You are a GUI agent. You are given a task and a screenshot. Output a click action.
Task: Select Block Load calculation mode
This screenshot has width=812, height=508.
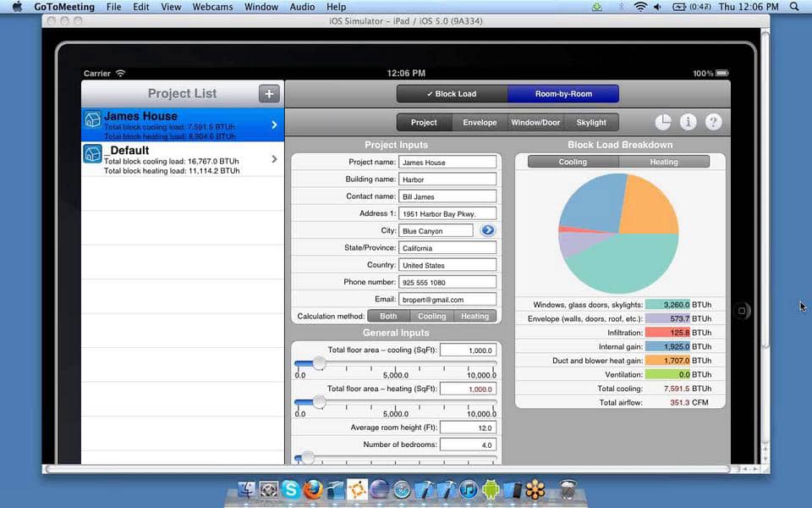452,94
